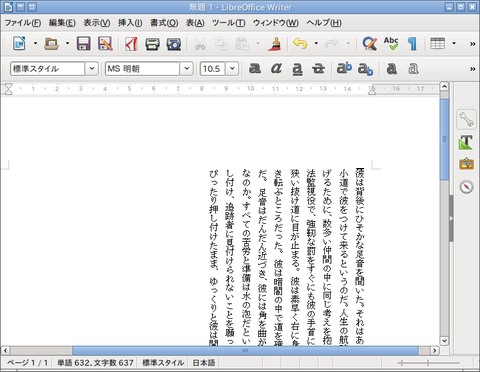Click the vertical scrollbar up arrow
This screenshot has width=480, height=372.
coord(444,86)
